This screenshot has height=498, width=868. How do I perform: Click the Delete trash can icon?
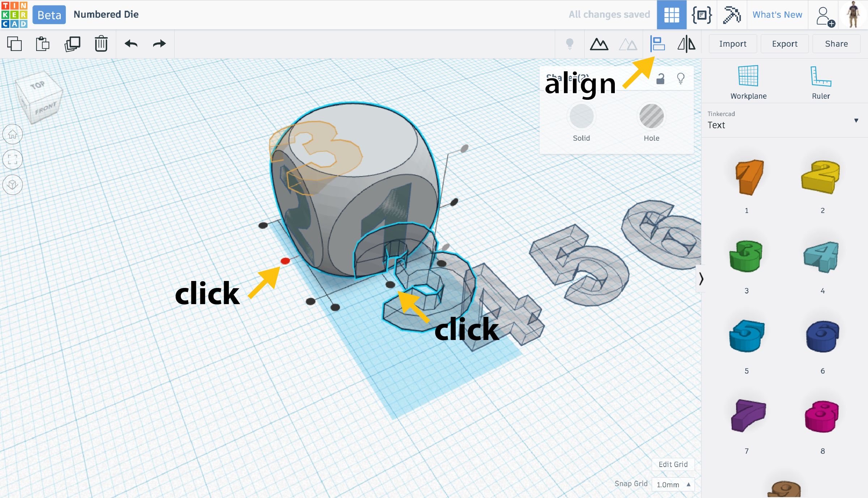101,44
